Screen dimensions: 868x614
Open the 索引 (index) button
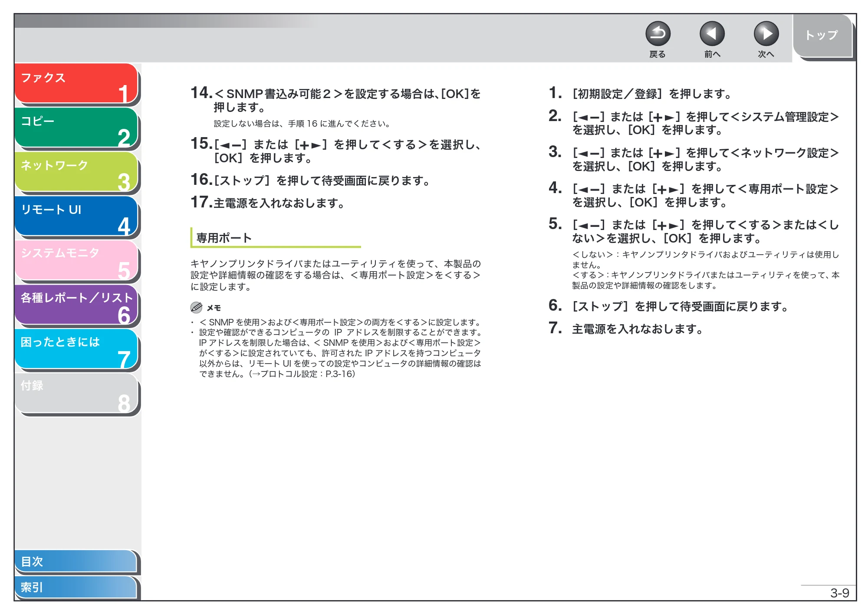click(x=76, y=587)
